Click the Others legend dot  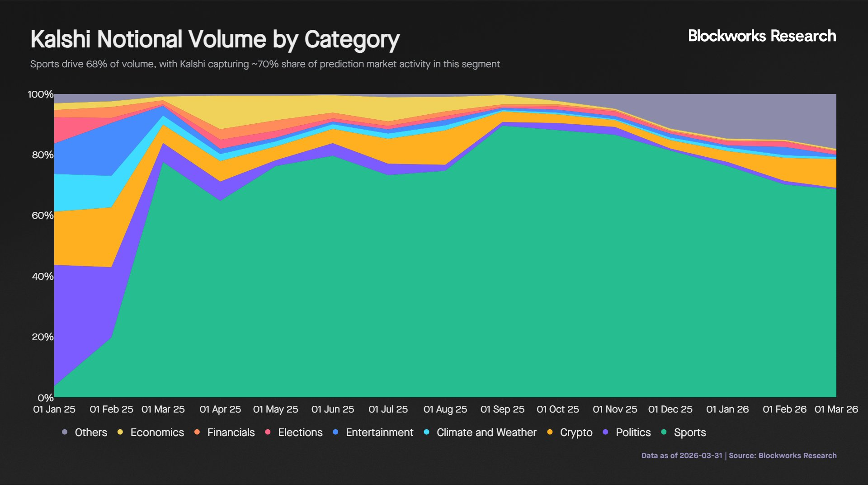tap(65, 432)
